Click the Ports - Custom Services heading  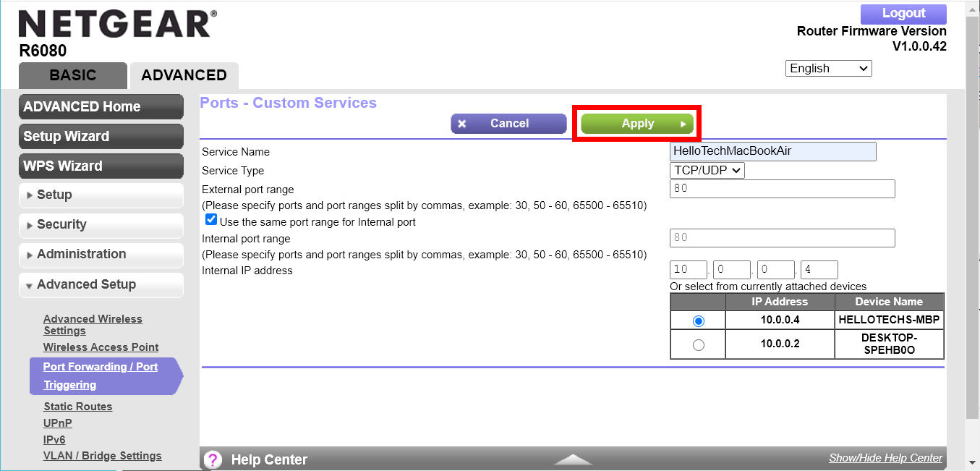tap(289, 103)
